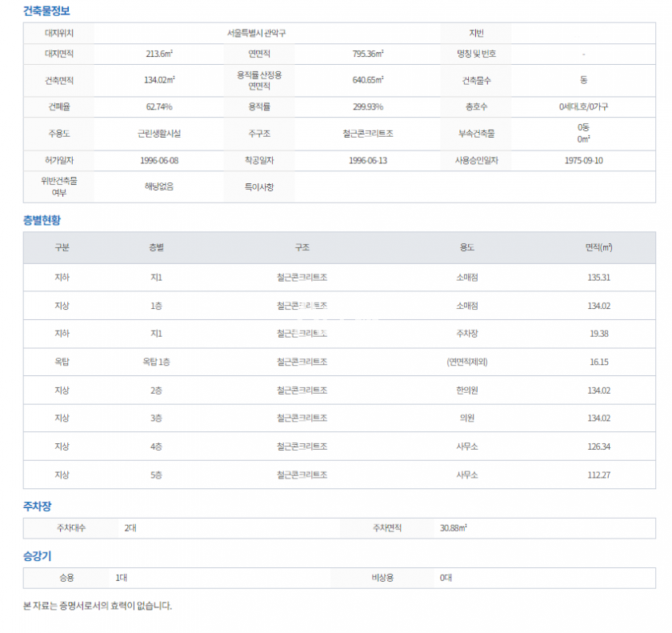Select the 허가일자 date 1996-06-08
The width and height of the screenshot is (672, 633).
coord(159,160)
